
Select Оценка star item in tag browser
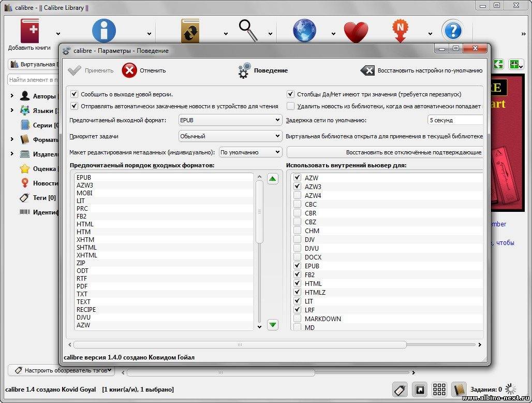click(39, 169)
